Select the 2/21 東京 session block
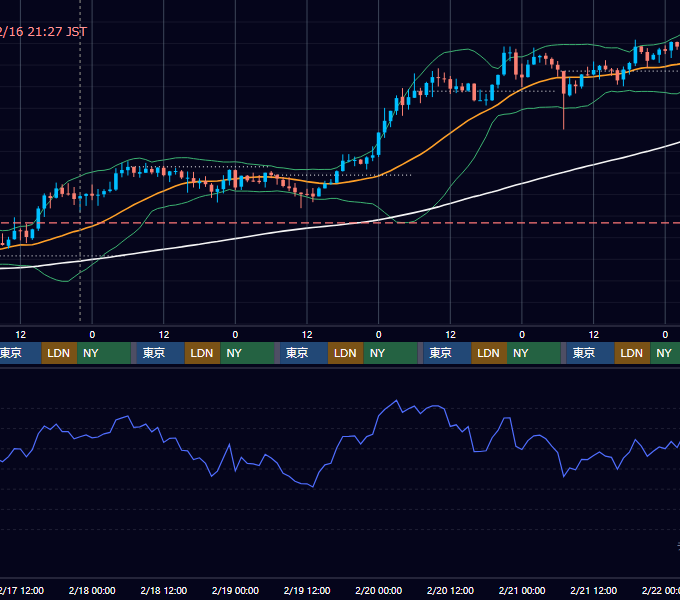 590,353
